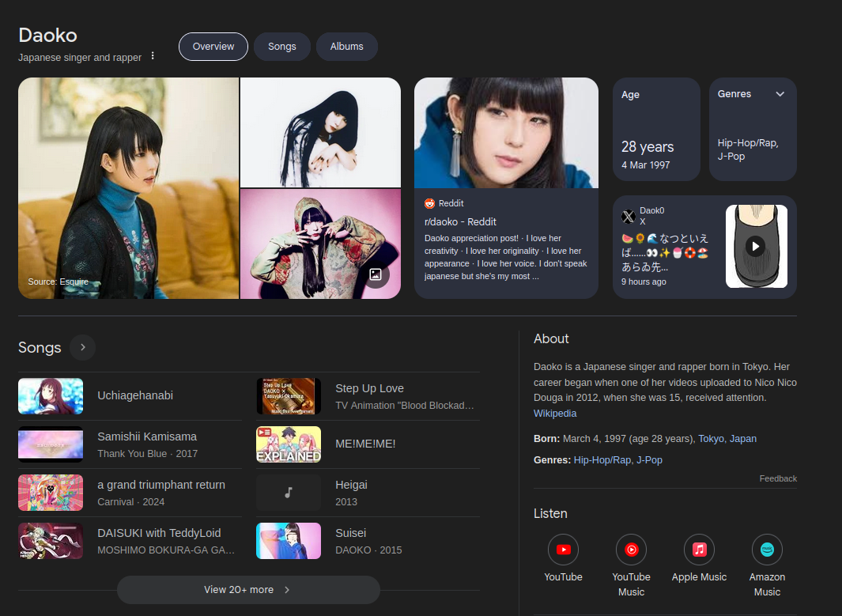
Task: Open the Samishii Kamisama song thumbnail
Action: point(51,444)
